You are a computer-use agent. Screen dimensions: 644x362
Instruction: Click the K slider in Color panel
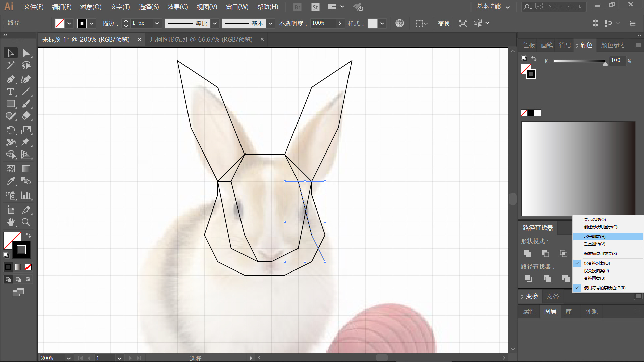(x=579, y=61)
